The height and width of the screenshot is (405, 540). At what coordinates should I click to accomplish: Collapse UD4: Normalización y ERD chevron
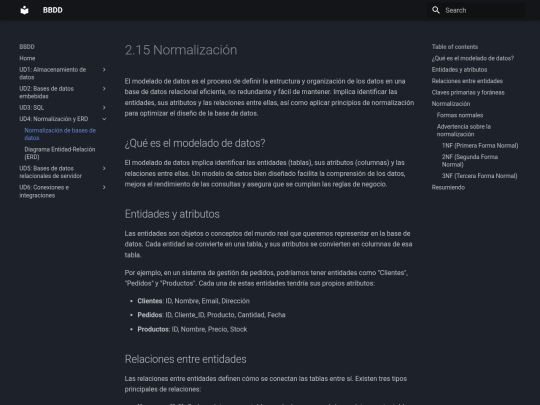[104, 119]
